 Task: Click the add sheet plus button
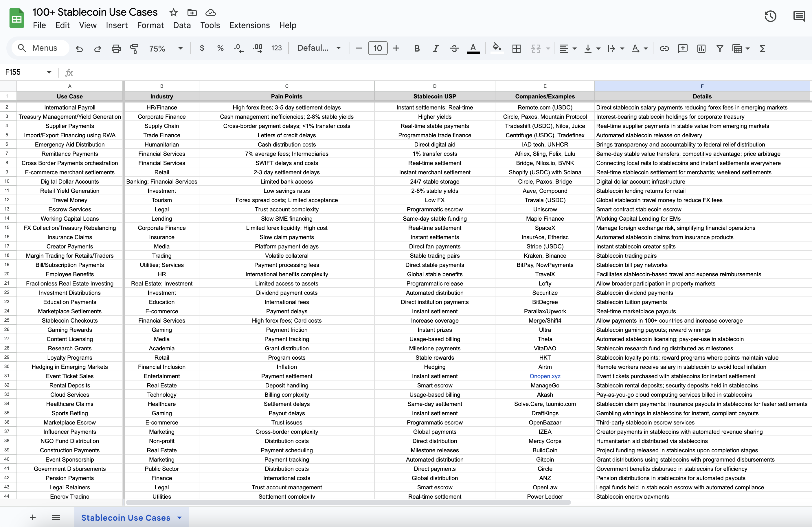coord(33,517)
